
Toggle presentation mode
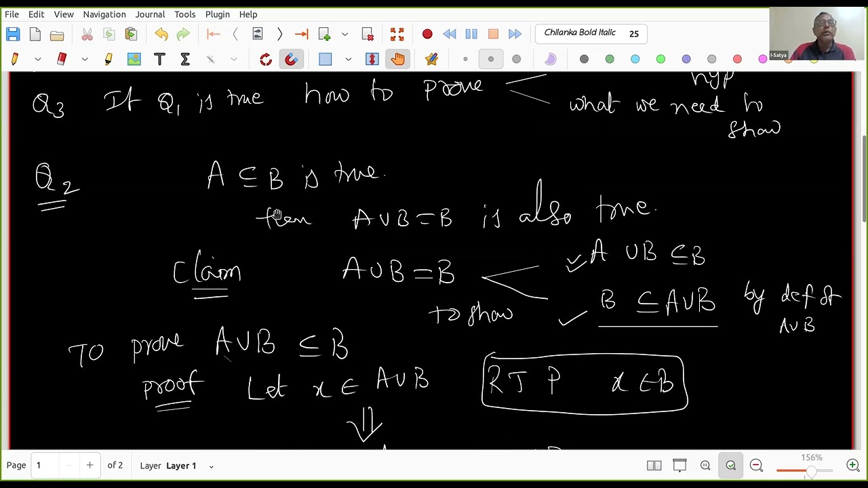pyautogui.click(x=679, y=466)
